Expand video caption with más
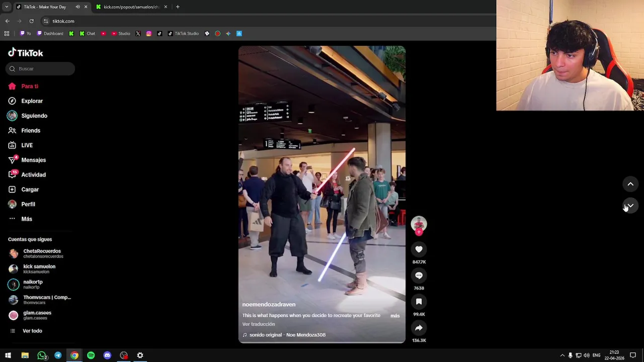Screen dimensions: 644x362 395,316
